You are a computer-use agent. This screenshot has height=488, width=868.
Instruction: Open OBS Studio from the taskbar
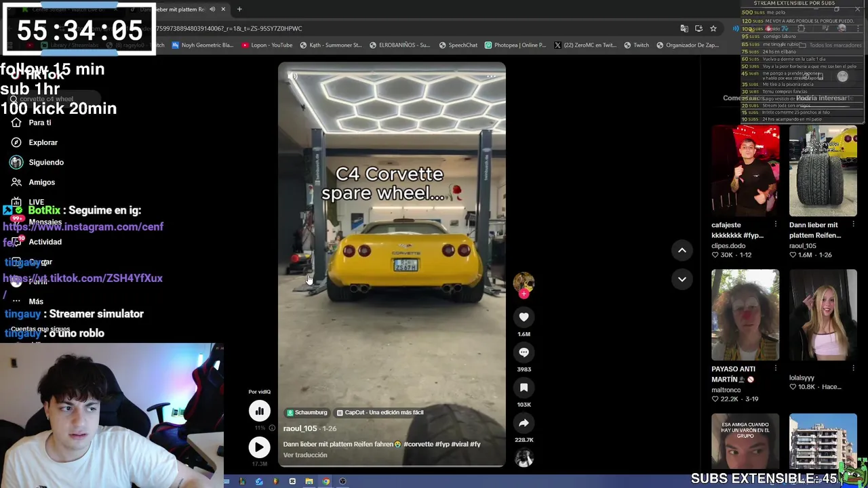coord(342,481)
